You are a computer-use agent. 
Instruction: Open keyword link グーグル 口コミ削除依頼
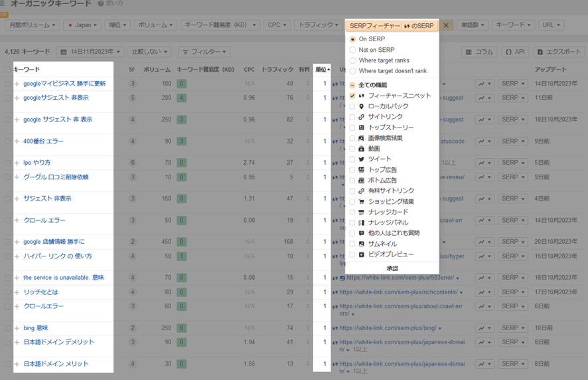56,177
